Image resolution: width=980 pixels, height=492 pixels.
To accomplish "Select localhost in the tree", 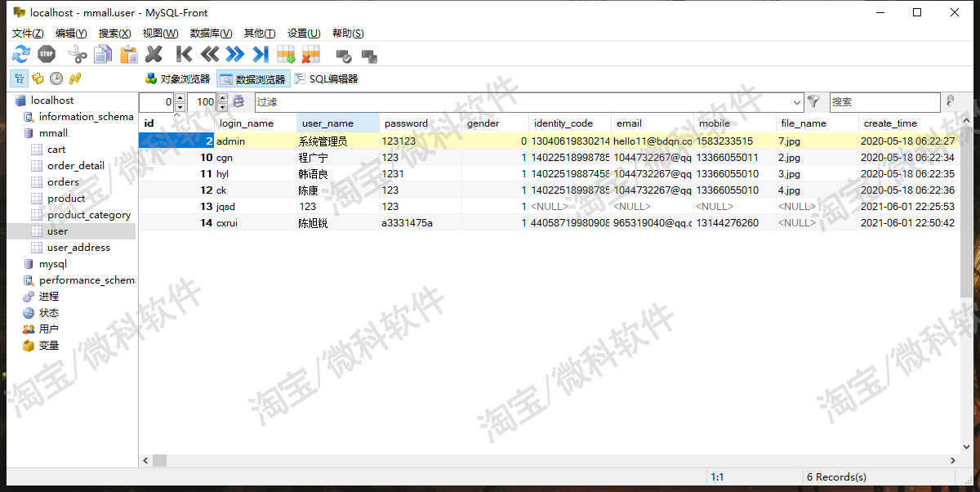I will [52, 101].
